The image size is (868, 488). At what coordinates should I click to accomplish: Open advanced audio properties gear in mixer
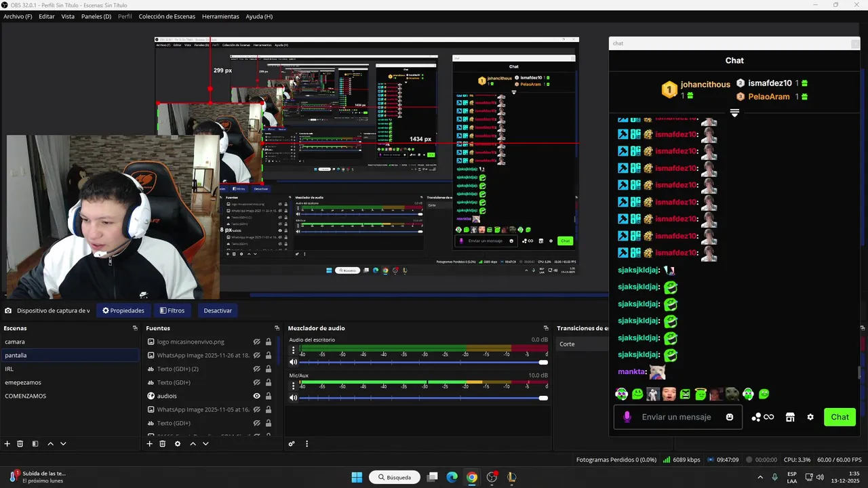[x=292, y=444]
